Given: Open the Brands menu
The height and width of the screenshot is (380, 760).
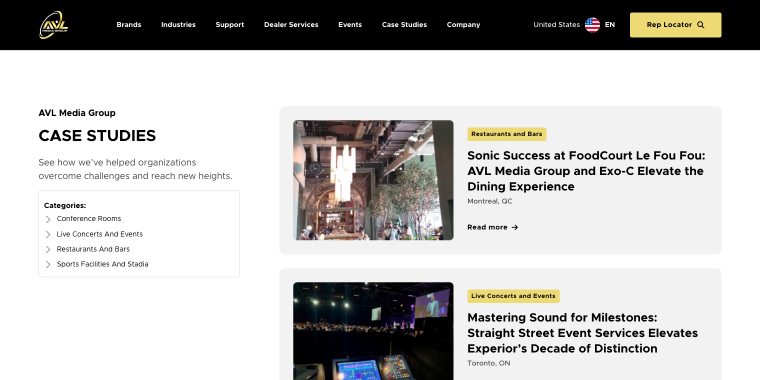Looking at the screenshot, I should click(x=129, y=25).
